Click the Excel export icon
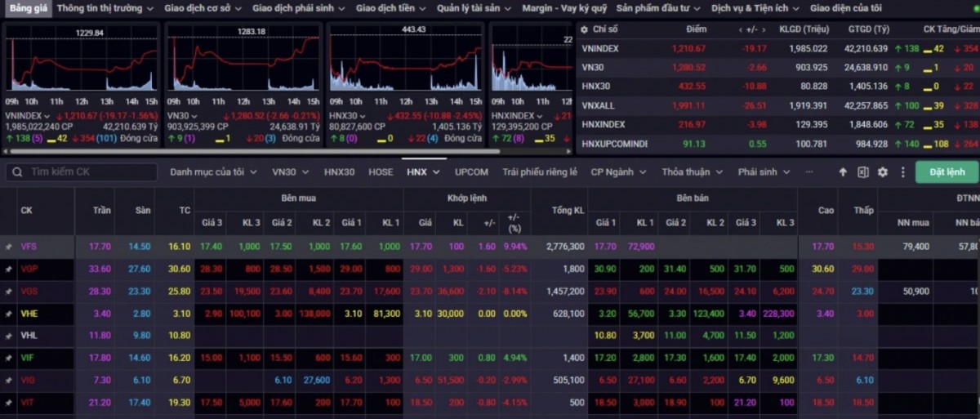This screenshot has height=419, width=980. (862, 172)
